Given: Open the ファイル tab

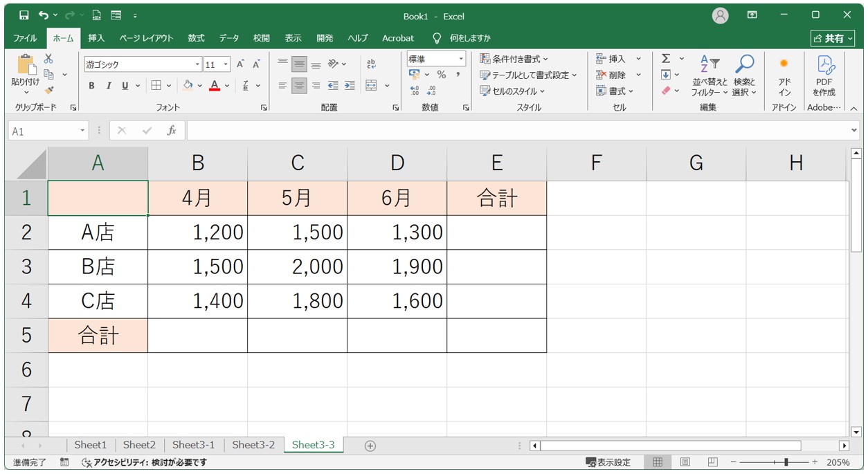Looking at the screenshot, I should click(x=26, y=38).
